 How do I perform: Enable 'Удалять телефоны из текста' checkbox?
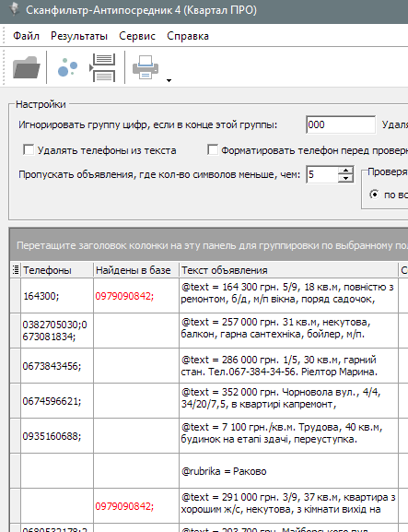29,149
